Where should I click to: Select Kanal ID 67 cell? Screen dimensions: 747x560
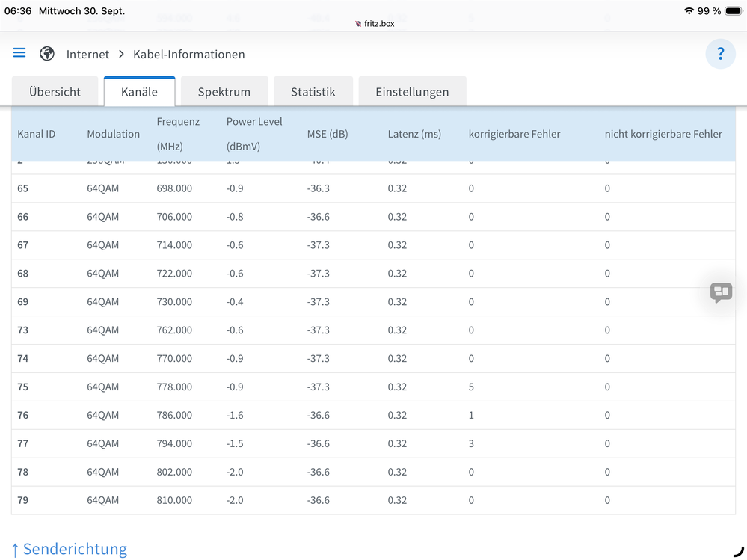pyautogui.click(x=23, y=244)
